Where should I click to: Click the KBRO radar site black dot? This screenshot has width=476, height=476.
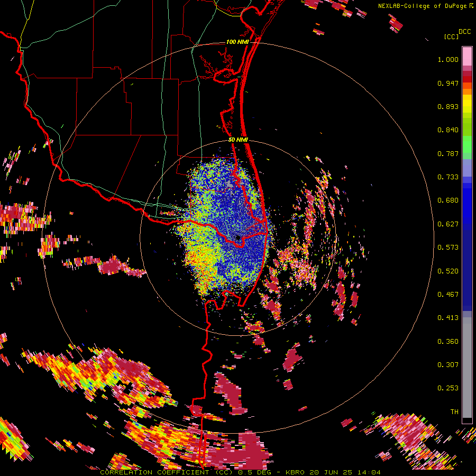[x=239, y=237]
